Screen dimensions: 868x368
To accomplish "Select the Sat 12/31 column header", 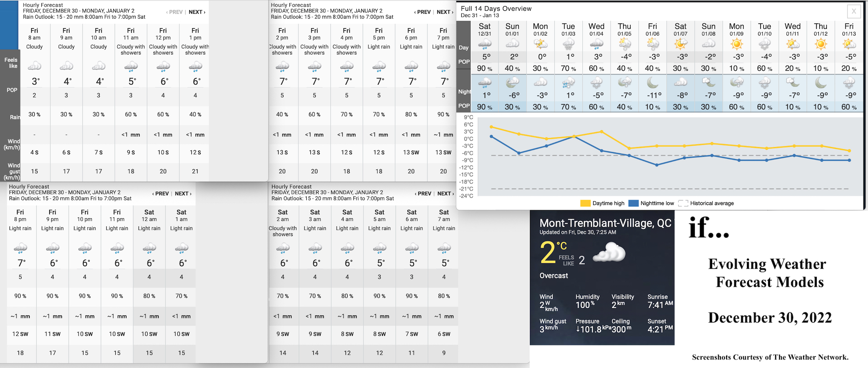I will [x=485, y=29].
